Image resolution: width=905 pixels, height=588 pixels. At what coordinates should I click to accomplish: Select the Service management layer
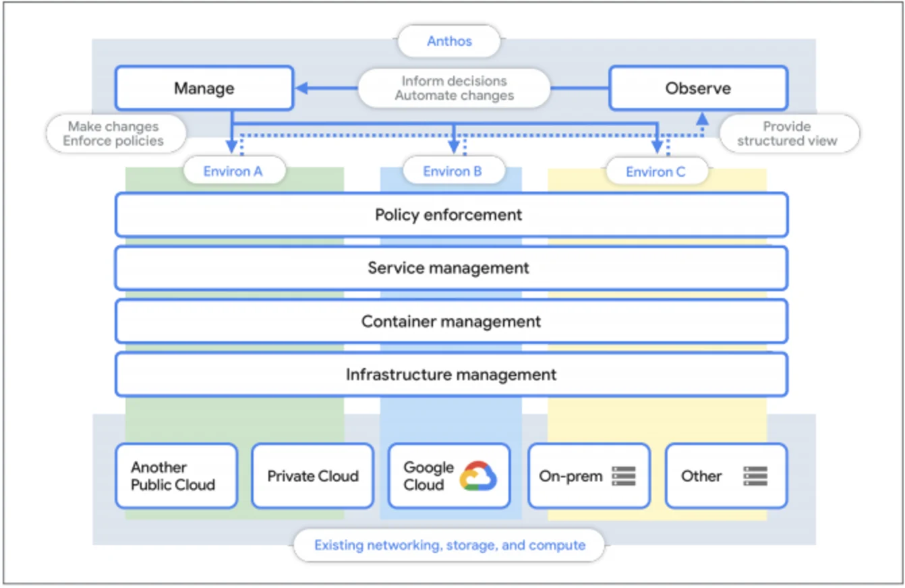(451, 268)
